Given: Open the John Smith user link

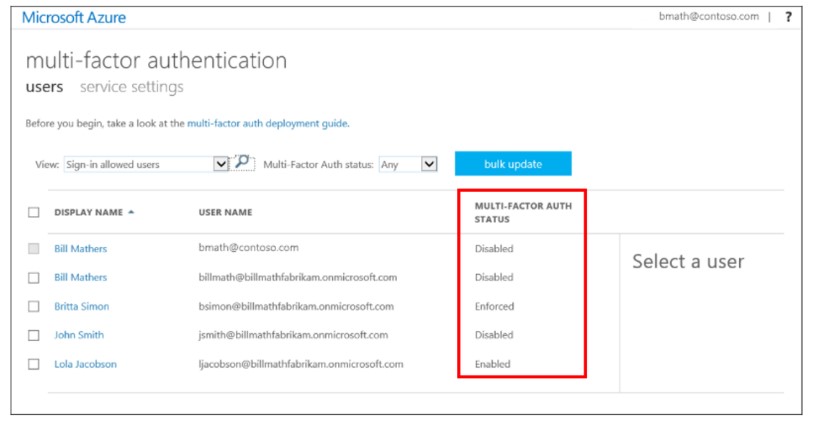Looking at the screenshot, I should tap(79, 335).
